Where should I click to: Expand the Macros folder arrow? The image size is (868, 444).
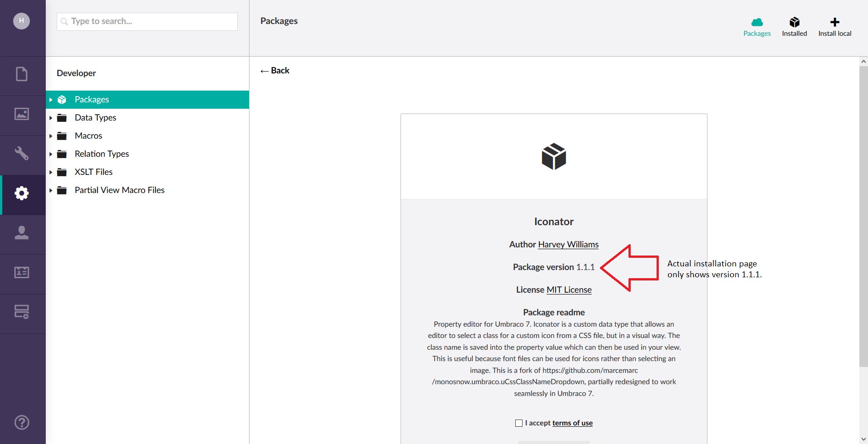[x=51, y=136]
